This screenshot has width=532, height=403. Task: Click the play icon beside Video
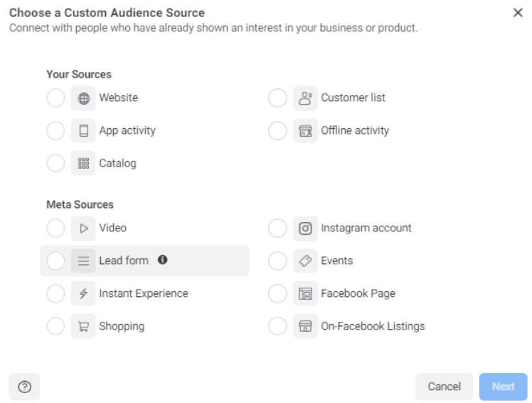click(83, 229)
